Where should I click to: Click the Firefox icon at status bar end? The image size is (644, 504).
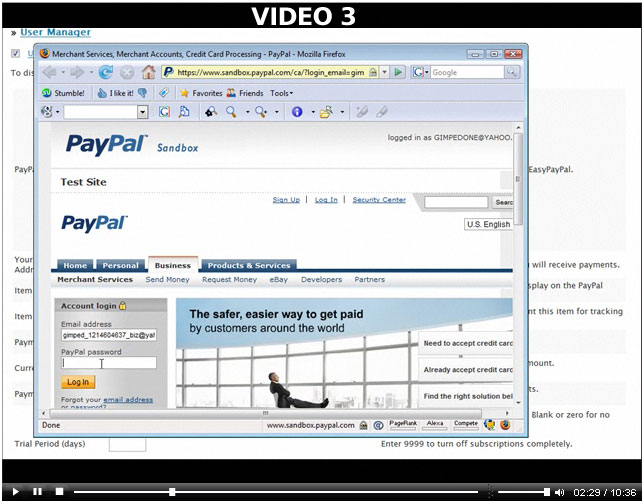[505, 425]
